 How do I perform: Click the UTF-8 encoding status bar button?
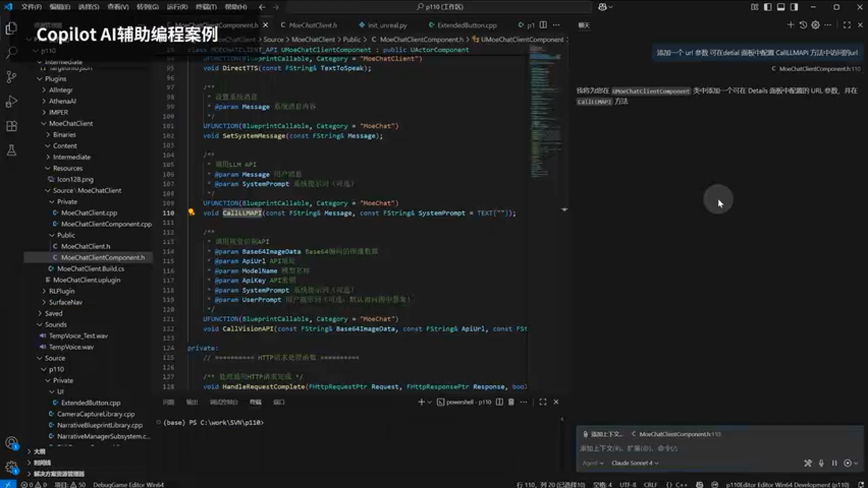point(627,484)
